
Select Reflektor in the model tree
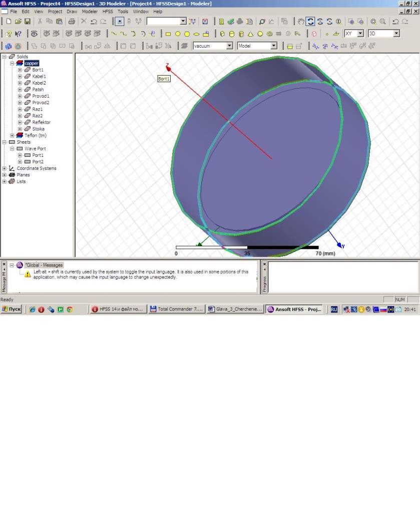click(x=41, y=122)
